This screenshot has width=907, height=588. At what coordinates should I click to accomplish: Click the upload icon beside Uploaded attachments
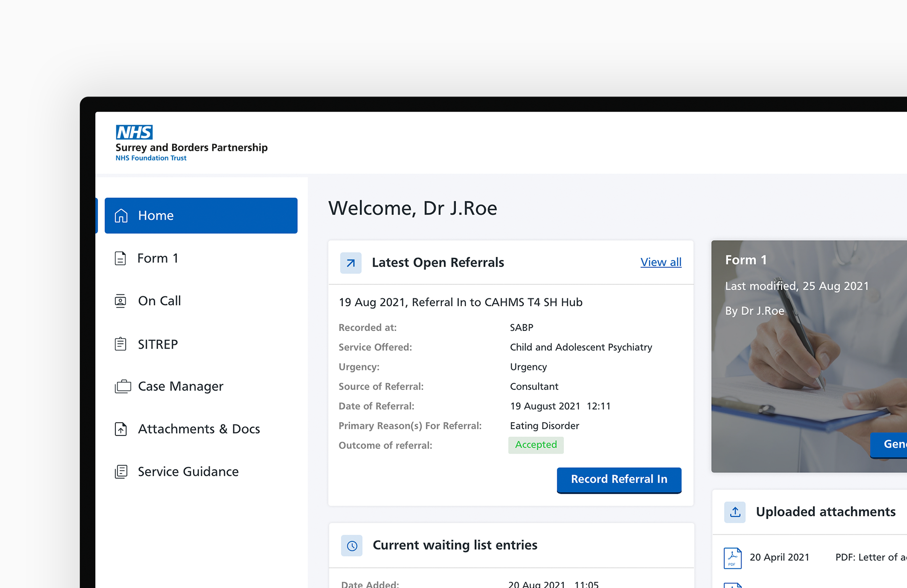[x=735, y=512]
